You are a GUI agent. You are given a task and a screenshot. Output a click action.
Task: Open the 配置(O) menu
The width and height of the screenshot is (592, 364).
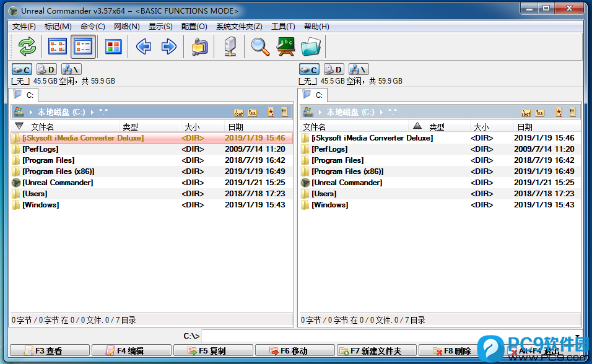[x=194, y=27]
